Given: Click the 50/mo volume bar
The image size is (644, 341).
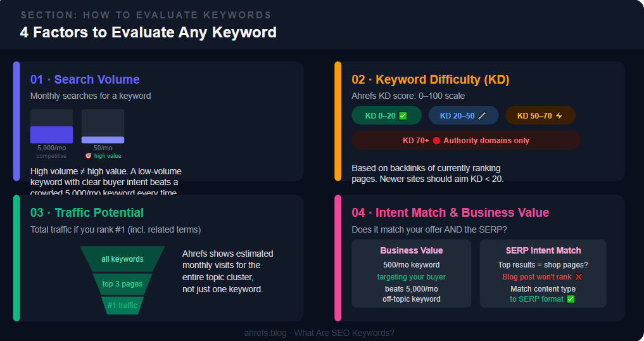Looking at the screenshot, I should [103, 126].
